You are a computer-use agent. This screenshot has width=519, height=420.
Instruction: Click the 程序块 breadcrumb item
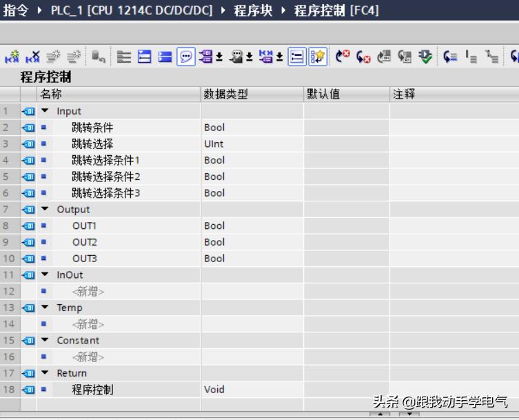coord(253,10)
